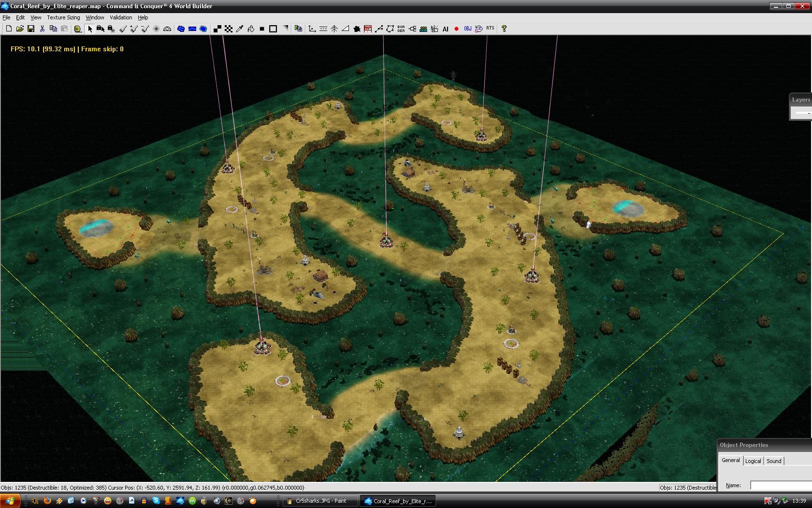
Task: Pick the eyedropper tool
Action: tap(240, 29)
